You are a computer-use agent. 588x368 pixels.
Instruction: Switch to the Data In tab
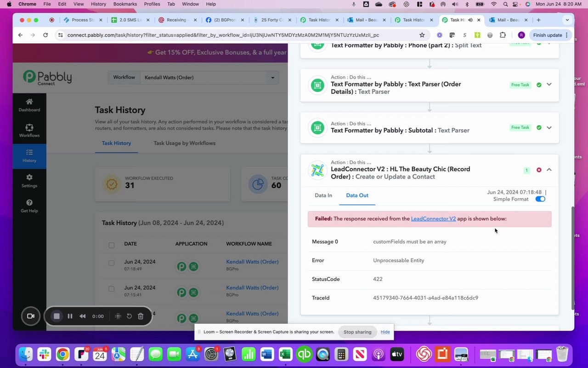coord(323,195)
